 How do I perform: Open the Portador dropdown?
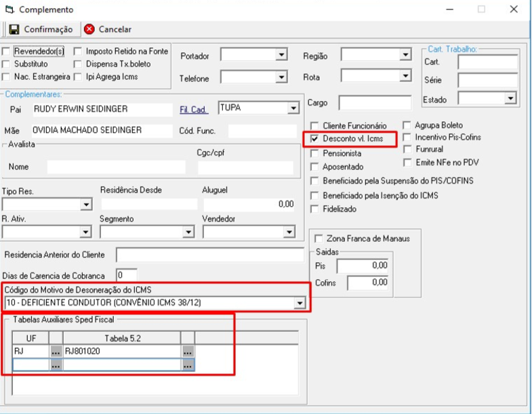(x=281, y=55)
